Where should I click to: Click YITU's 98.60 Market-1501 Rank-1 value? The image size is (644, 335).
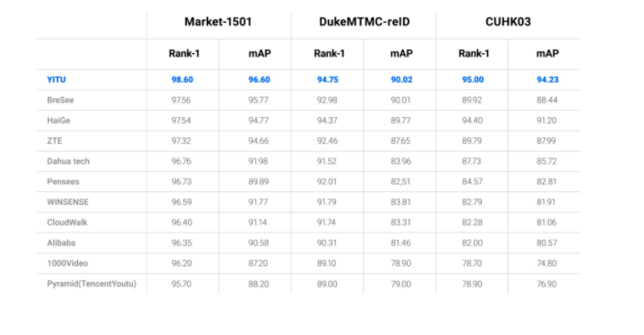182,80
